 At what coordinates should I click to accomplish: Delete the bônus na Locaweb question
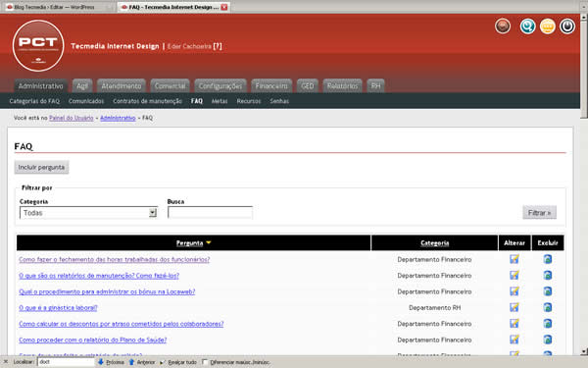[x=548, y=291]
